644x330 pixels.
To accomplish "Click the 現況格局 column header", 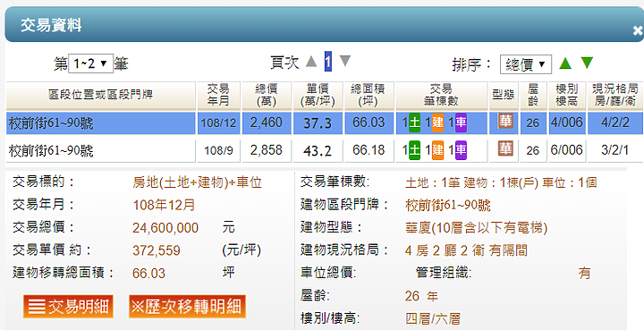I will 614,96.
